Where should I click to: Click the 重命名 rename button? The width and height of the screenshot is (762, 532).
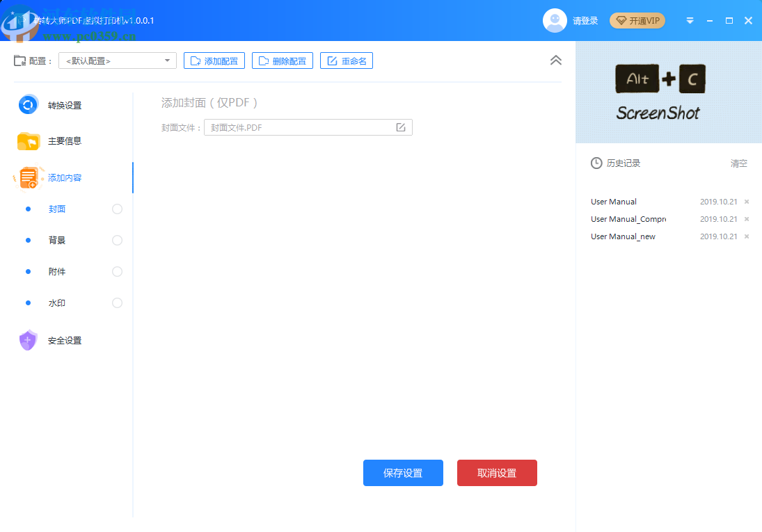click(347, 61)
